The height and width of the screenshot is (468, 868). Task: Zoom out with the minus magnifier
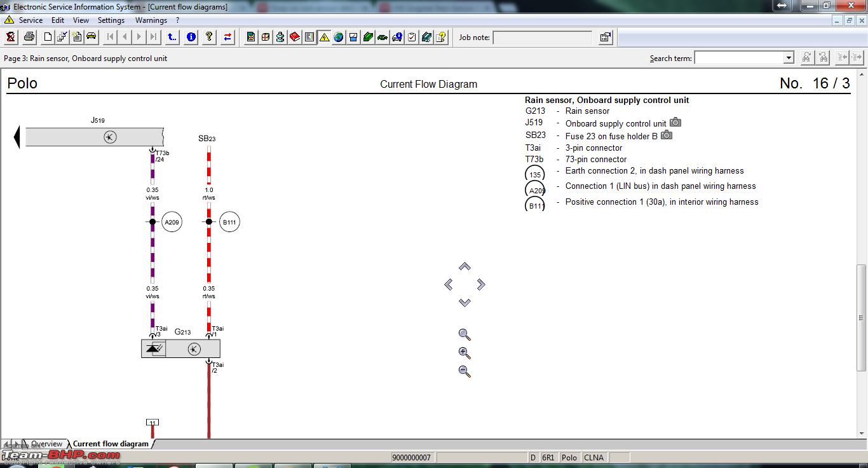point(465,371)
